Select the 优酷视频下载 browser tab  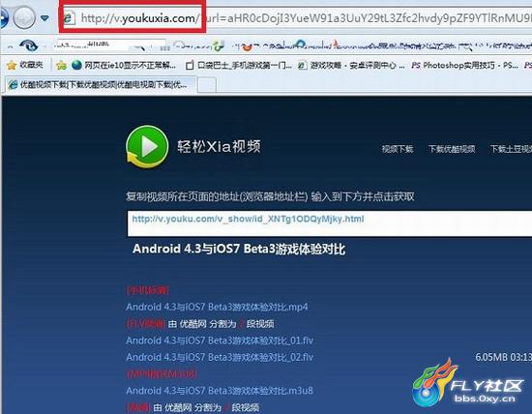(x=101, y=84)
